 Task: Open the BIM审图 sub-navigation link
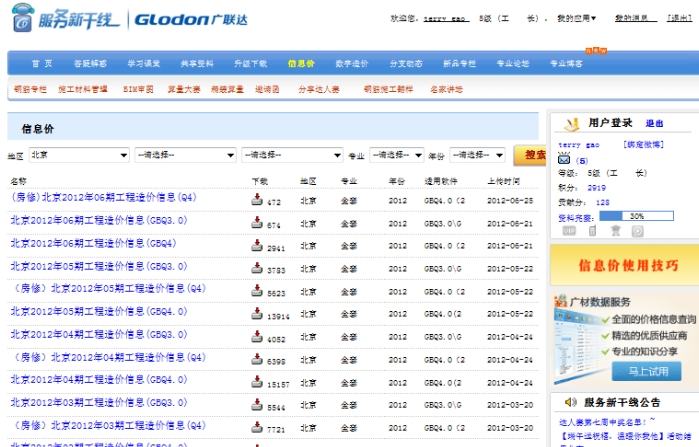[x=138, y=89]
